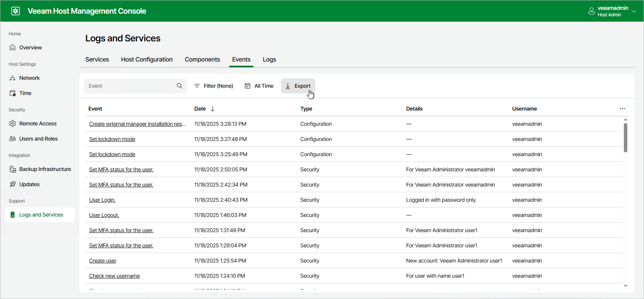Open the User Logout event
The height and width of the screenshot is (299, 644).
pyautogui.click(x=104, y=215)
